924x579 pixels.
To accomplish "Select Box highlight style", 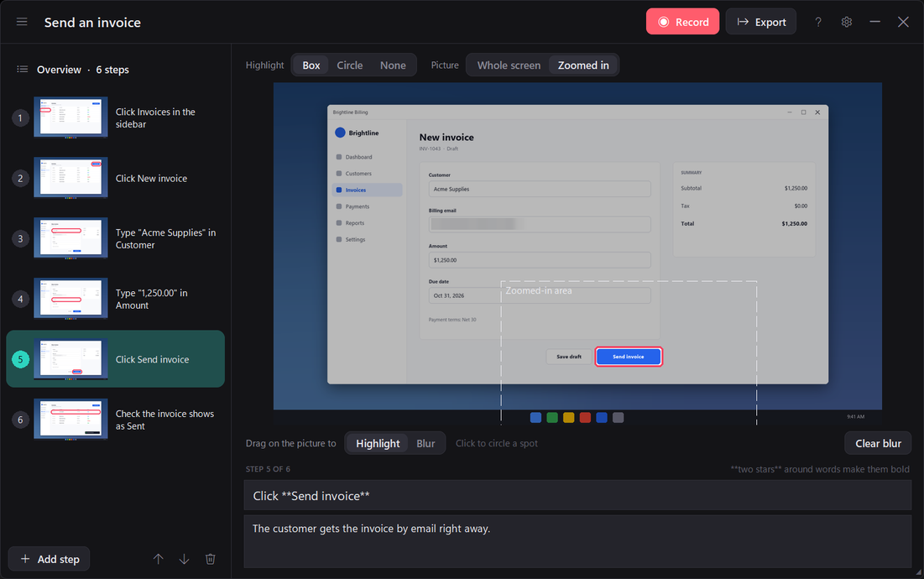I will point(311,65).
